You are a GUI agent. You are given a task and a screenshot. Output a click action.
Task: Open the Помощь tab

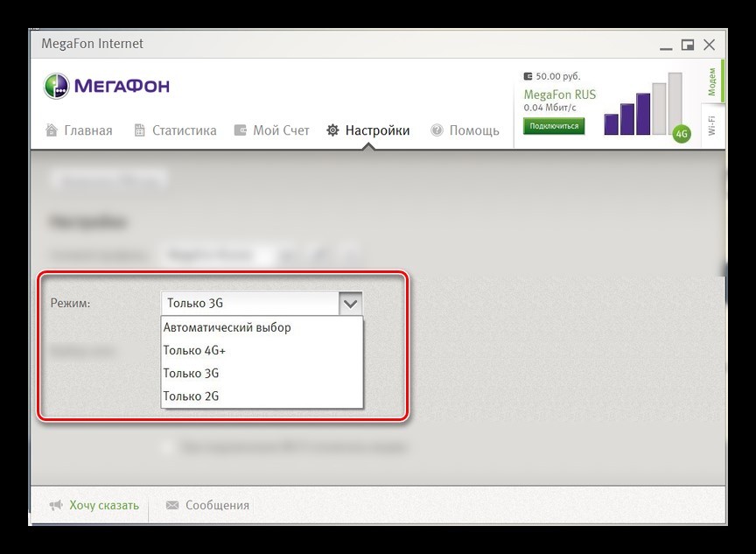(x=465, y=130)
